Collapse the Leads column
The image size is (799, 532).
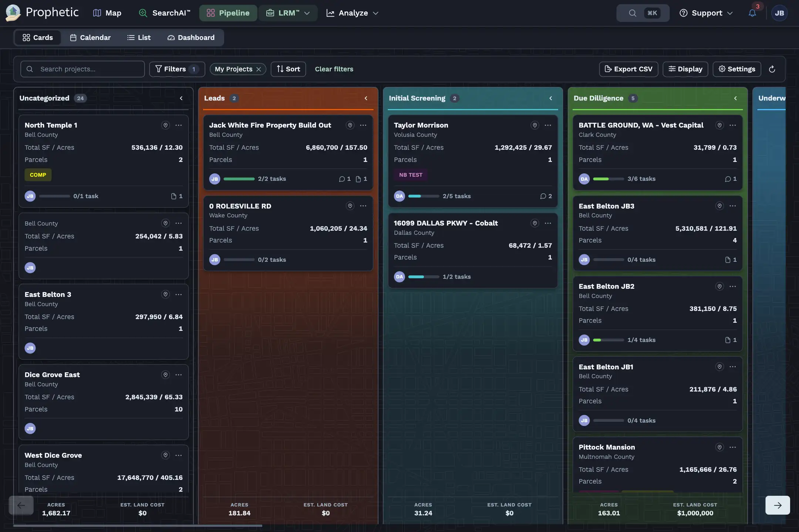pyautogui.click(x=366, y=98)
